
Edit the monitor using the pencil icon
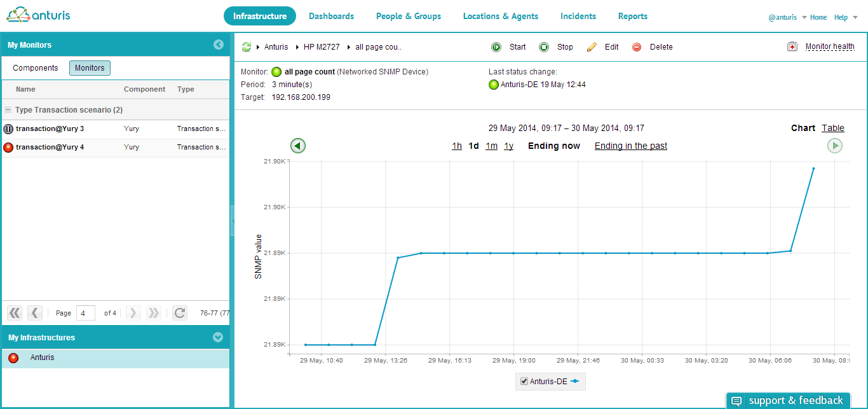point(591,46)
